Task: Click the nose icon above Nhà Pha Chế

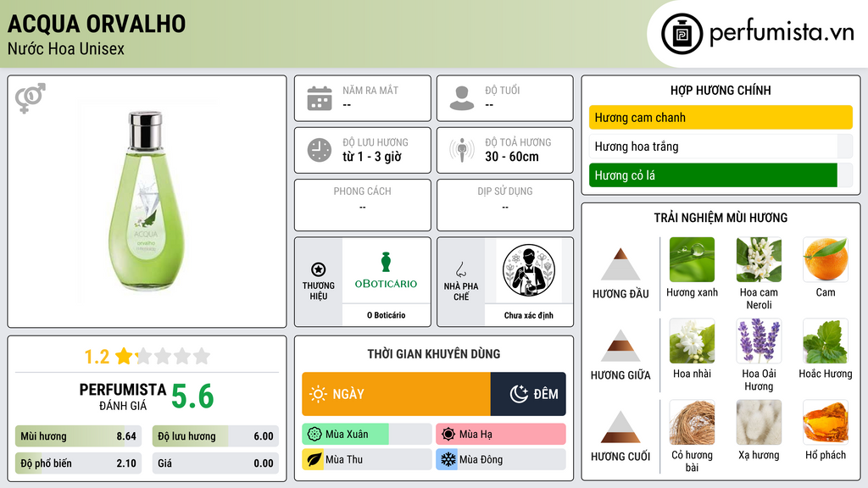Action: (x=460, y=269)
